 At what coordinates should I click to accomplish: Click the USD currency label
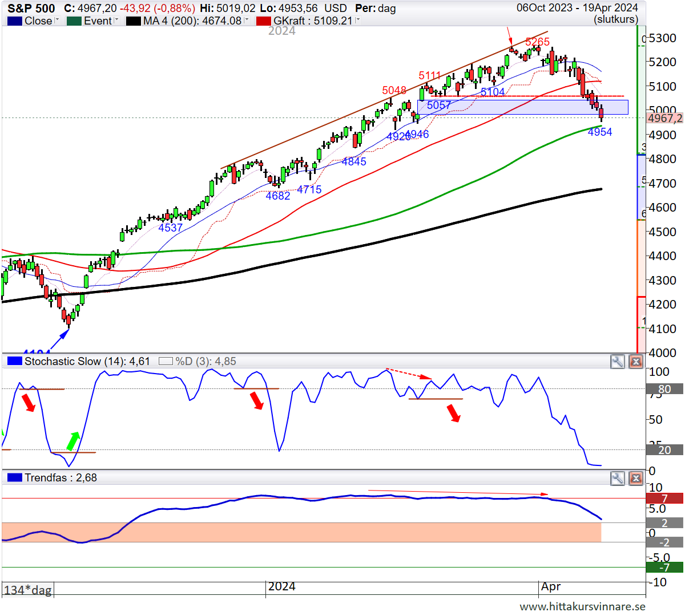(x=335, y=9)
